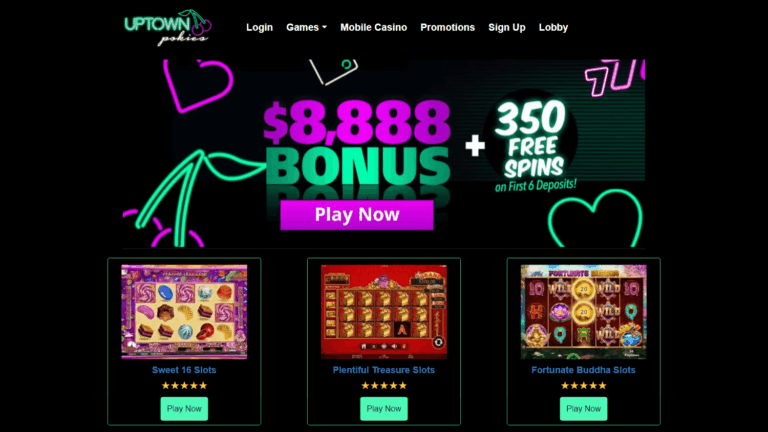
Task: Click the 350 Free Spins badge
Action: tap(531, 139)
